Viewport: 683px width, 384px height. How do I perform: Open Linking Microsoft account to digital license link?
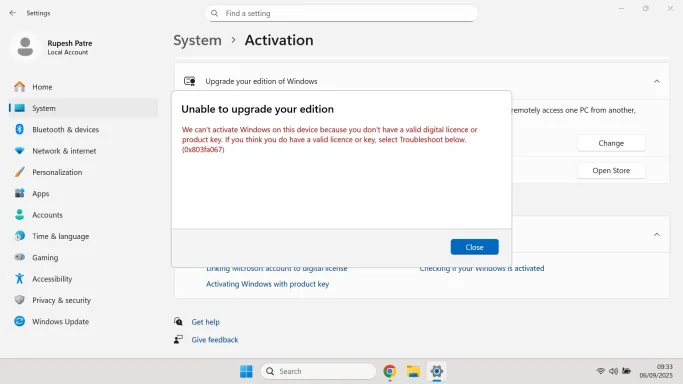click(277, 269)
